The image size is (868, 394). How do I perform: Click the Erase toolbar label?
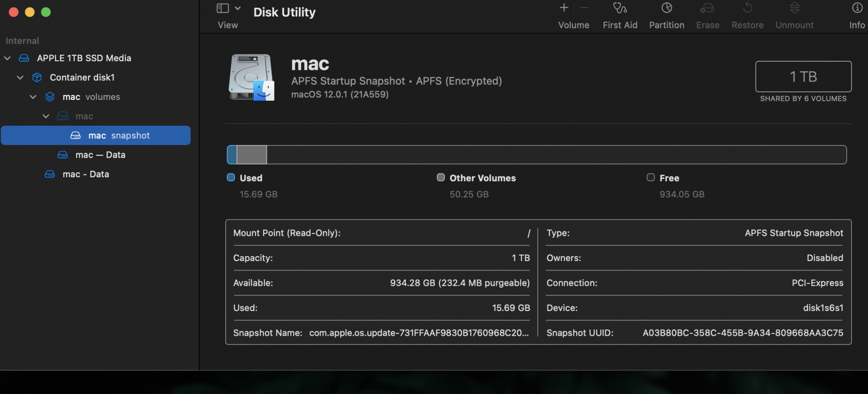pos(707,25)
